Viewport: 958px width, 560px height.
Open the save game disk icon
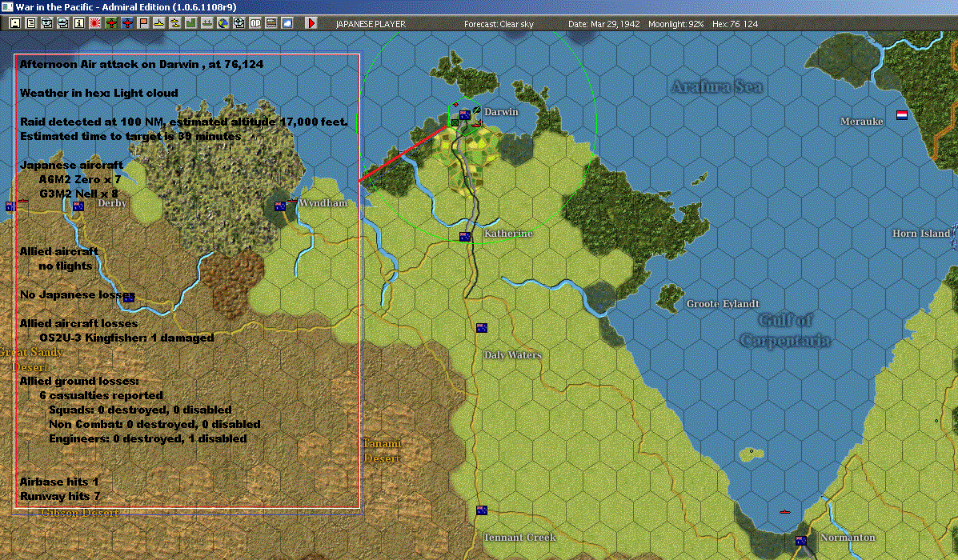click(x=15, y=23)
